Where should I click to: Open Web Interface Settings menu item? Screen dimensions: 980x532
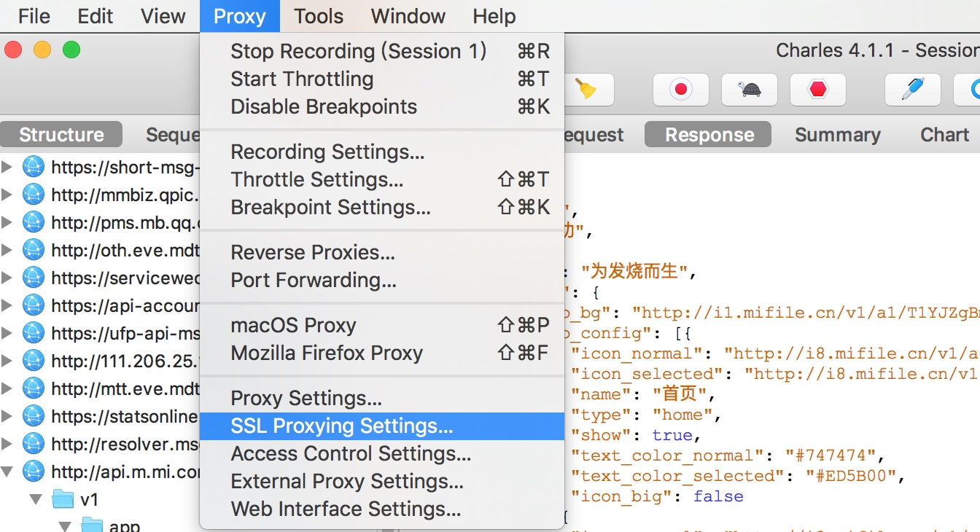tap(382, 509)
